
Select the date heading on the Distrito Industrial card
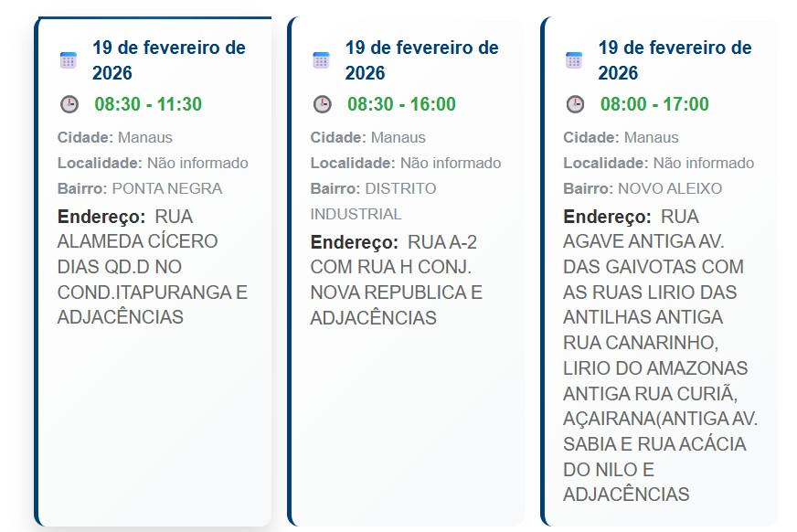click(421, 60)
